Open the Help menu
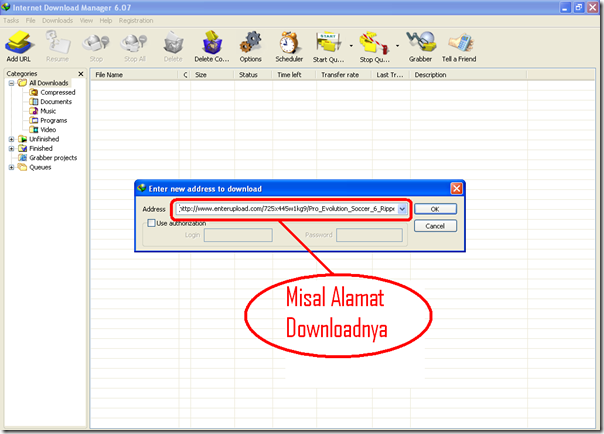 (x=106, y=20)
